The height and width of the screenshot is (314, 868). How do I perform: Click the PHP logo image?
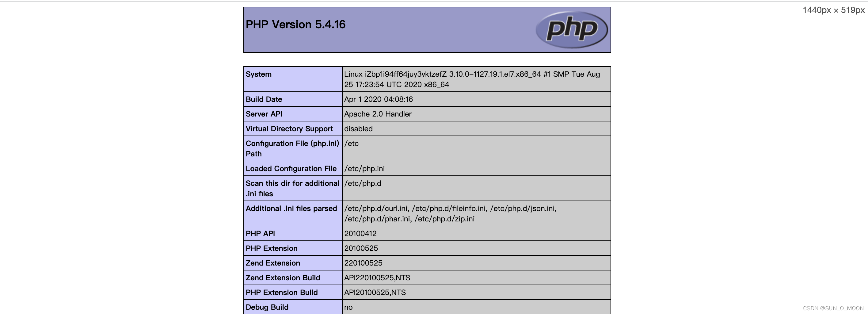pyautogui.click(x=572, y=30)
